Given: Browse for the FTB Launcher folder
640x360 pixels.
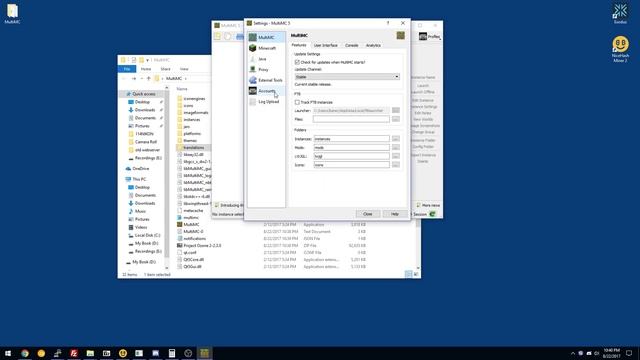Looking at the screenshot, I should [396, 110].
